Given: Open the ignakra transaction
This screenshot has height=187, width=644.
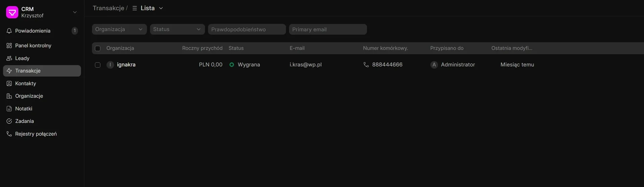Looking at the screenshot, I should coord(126,65).
